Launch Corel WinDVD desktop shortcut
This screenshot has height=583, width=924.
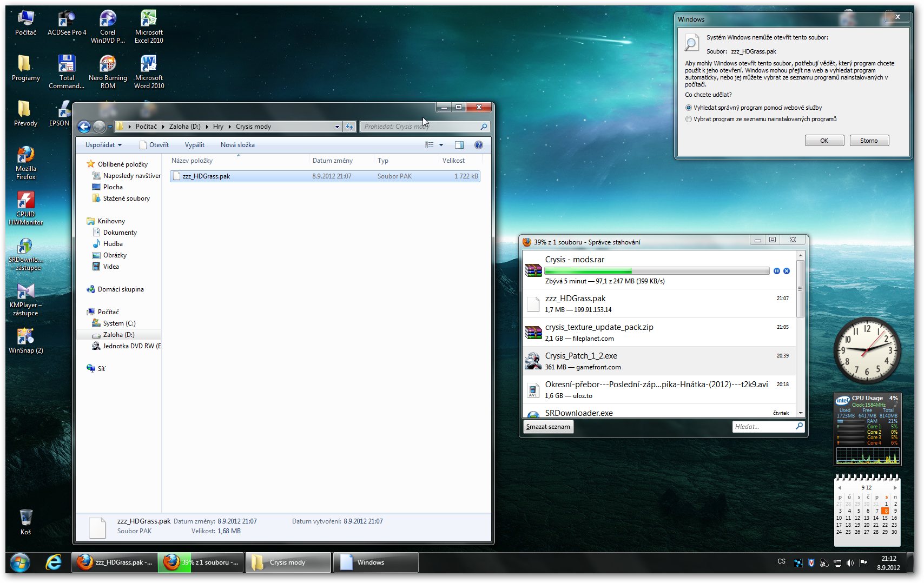(108, 27)
